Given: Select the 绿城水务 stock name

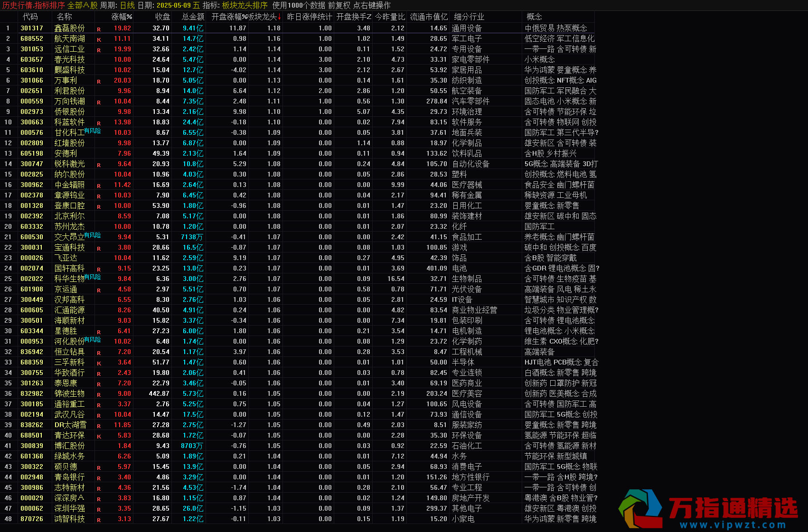Looking at the screenshot, I should click(x=69, y=456).
